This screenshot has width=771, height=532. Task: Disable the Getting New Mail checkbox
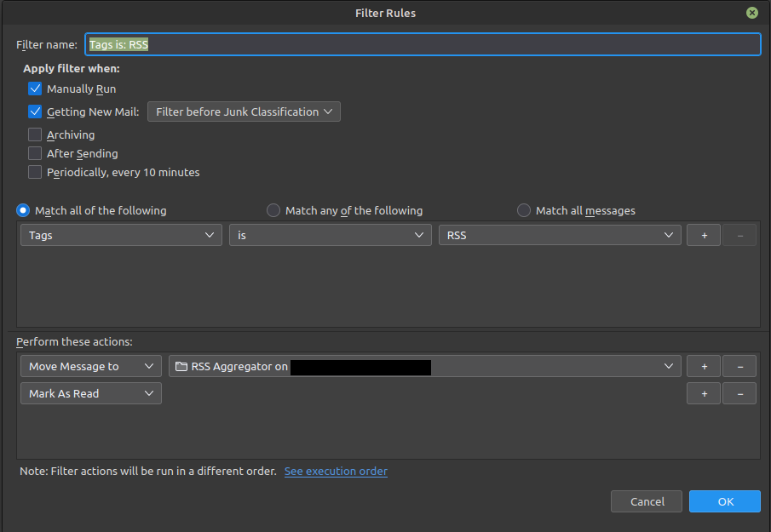pos(35,112)
